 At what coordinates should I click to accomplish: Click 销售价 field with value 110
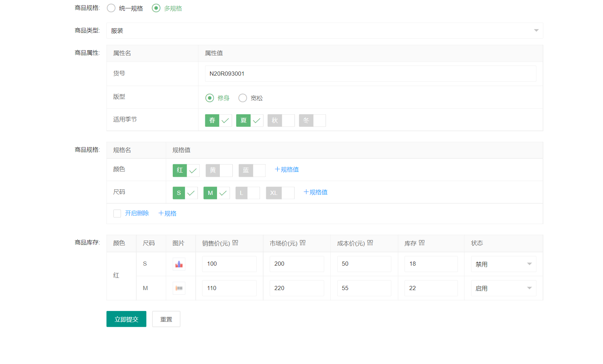[229, 288]
